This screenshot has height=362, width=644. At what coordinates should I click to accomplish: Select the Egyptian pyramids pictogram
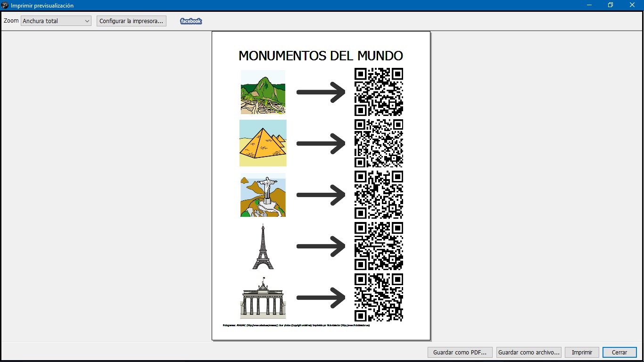(x=263, y=143)
